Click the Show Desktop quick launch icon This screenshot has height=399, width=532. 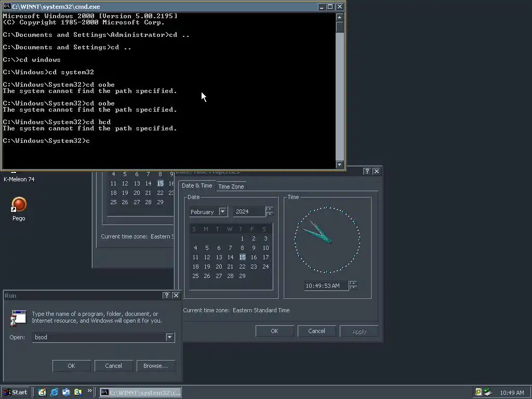tap(42, 392)
